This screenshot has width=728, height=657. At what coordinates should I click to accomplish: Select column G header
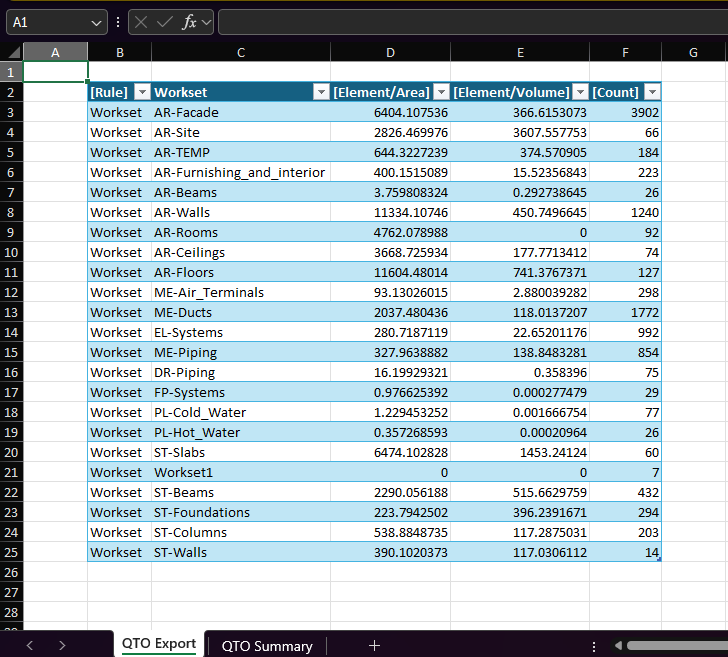693,52
